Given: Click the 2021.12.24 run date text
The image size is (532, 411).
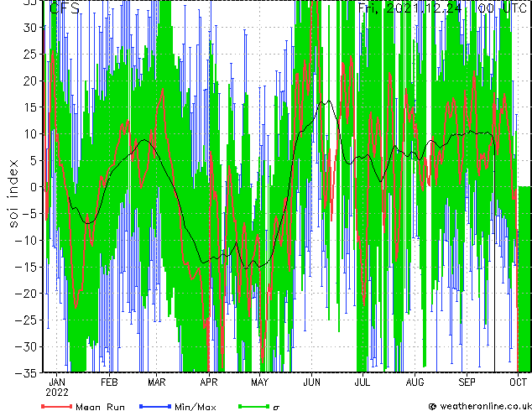Looking at the screenshot, I should [x=424, y=8].
